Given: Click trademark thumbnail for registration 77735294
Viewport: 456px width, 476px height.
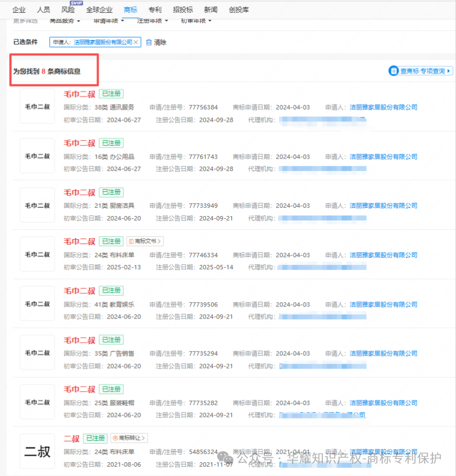Looking at the screenshot, I should click(x=37, y=353).
